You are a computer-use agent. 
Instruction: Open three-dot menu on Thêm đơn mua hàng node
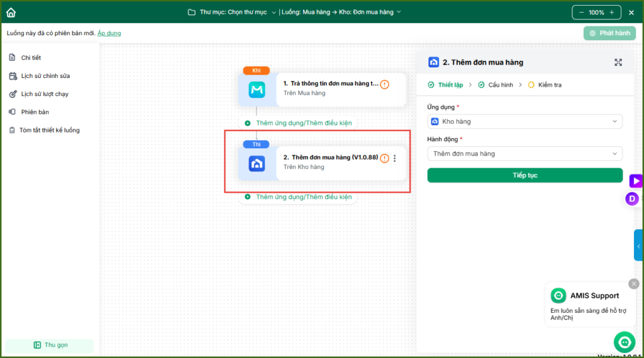pos(395,158)
